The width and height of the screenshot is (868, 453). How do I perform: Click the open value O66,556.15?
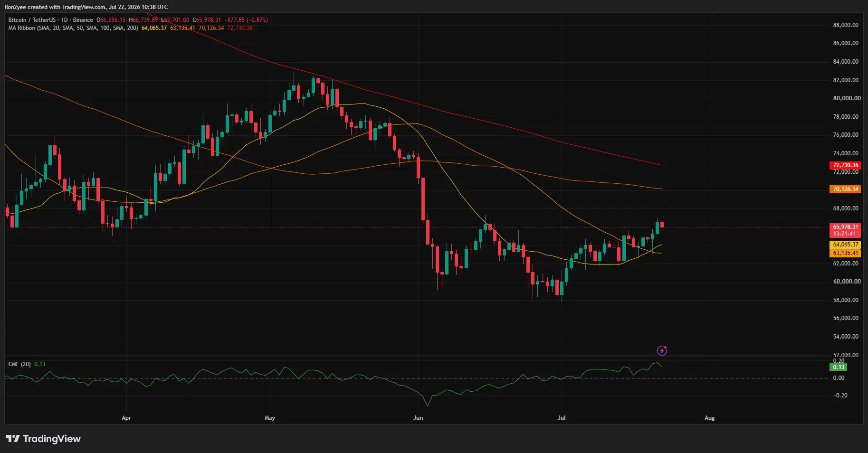click(111, 20)
